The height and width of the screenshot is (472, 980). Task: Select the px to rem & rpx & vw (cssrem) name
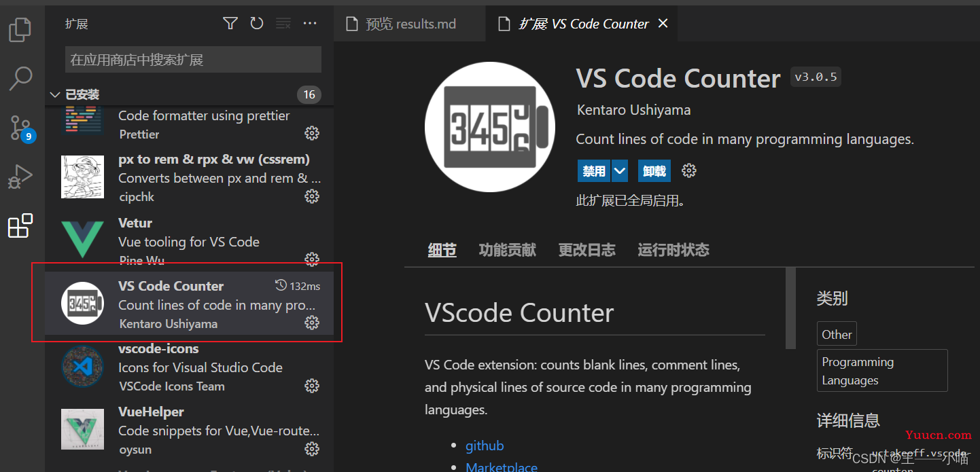pos(214,159)
